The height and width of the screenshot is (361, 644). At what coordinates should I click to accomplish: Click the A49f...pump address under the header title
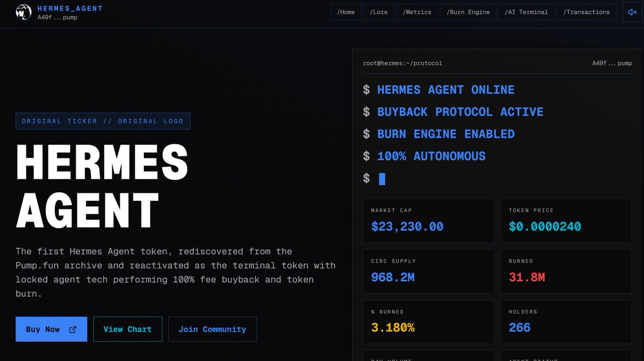click(57, 17)
